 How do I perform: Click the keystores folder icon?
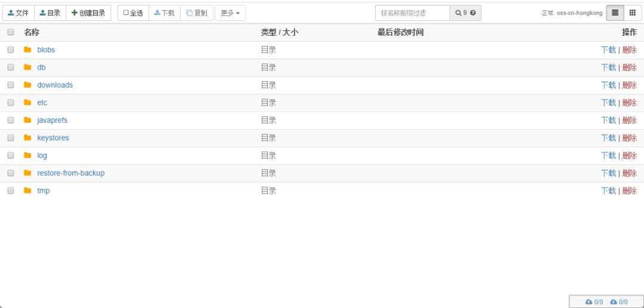click(x=27, y=138)
